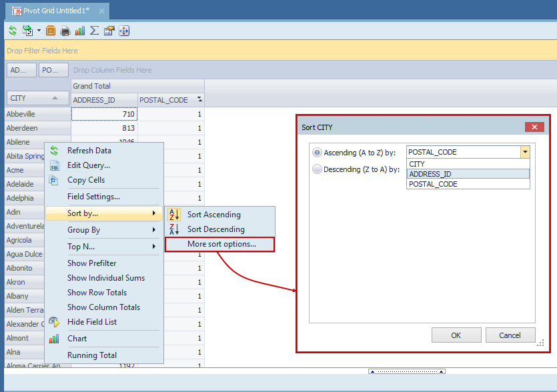Click the Print icon in toolbar

(65, 31)
